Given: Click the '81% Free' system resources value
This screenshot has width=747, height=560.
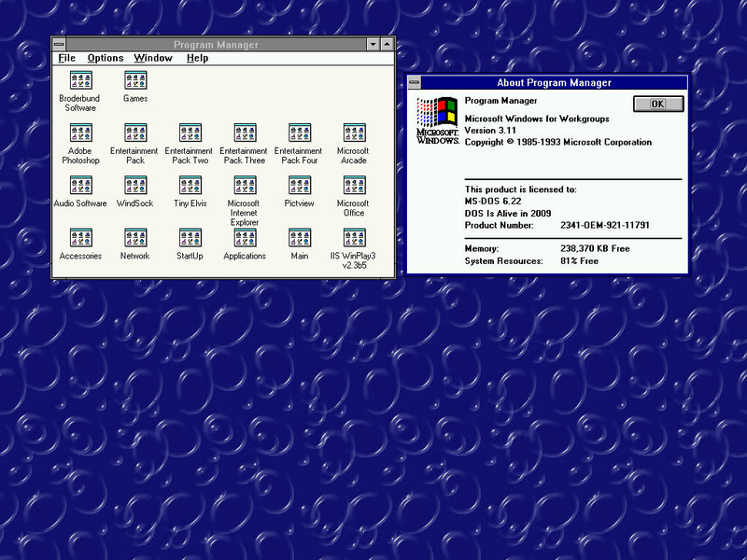Looking at the screenshot, I should click(x=579, y=261).
